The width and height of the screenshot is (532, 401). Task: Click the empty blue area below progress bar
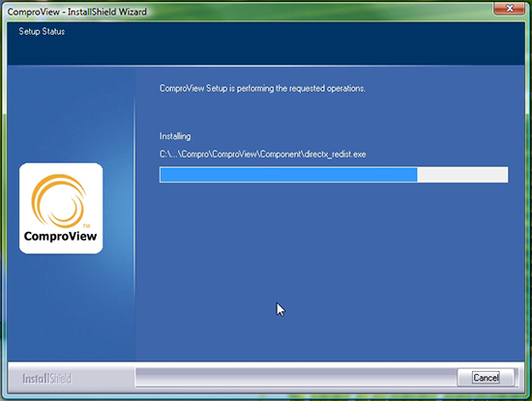pos(330,272)
